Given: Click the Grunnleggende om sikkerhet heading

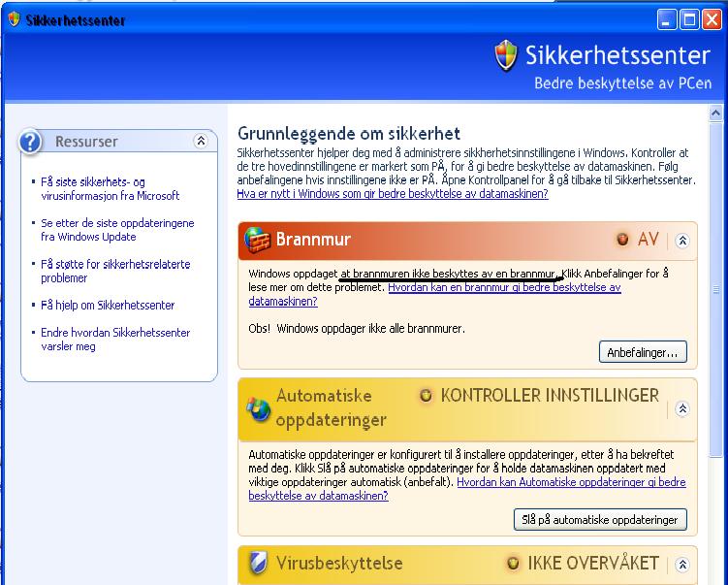Looking at the screenshot, I should 349,134.
